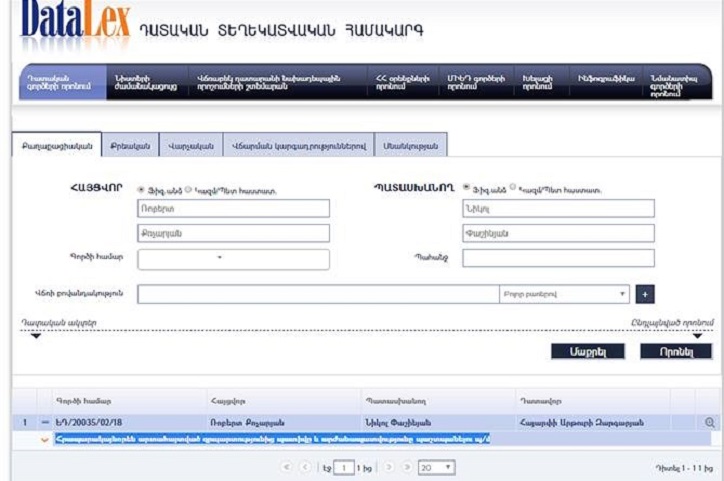The height and width of the screenshot is (481, 724).
Task: Go to the previous results page
Action: pos(304,467)
